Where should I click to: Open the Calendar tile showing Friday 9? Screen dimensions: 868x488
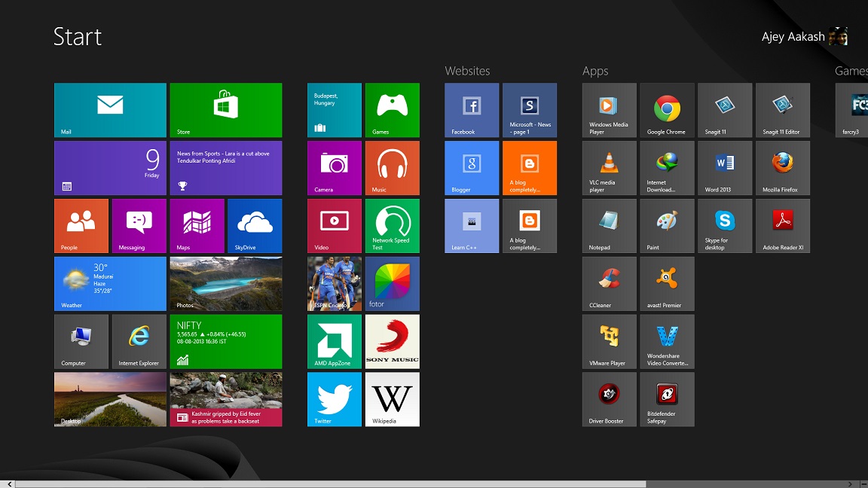click(110, 168)
